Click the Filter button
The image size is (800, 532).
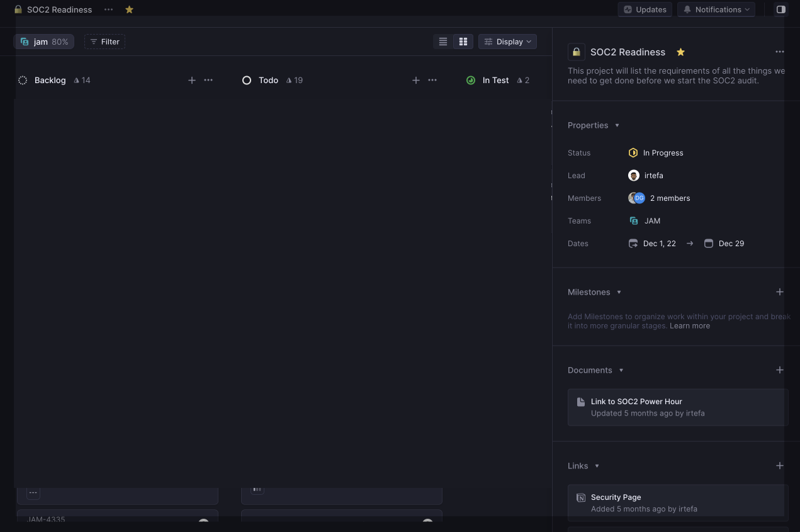tap(104, 42)
